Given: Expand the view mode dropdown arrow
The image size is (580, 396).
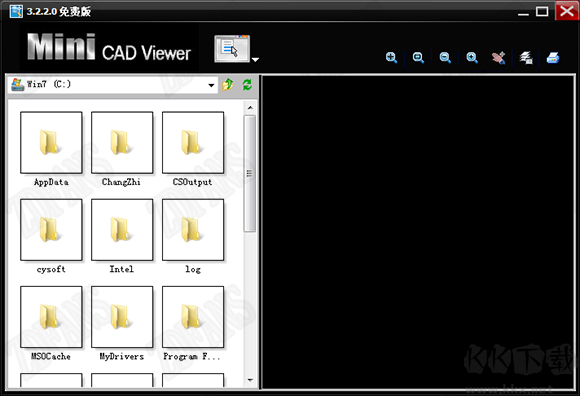Looking at the screenshot, I should (255, 59).
